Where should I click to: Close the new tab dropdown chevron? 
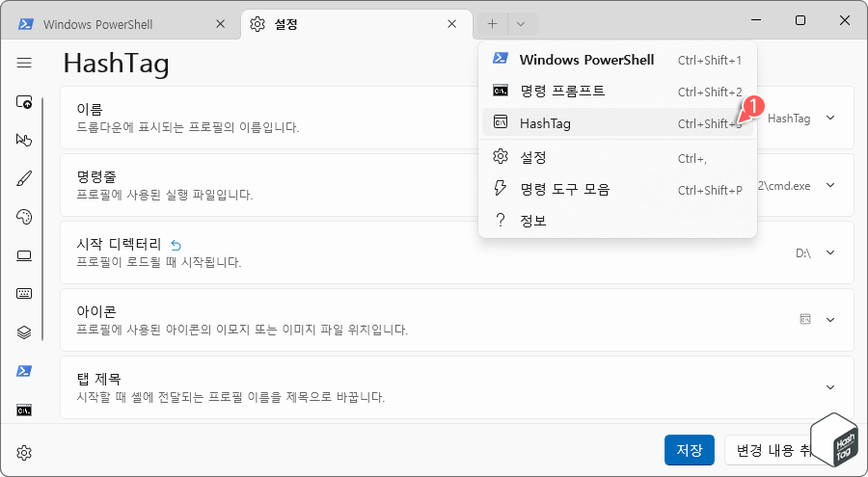521,24
